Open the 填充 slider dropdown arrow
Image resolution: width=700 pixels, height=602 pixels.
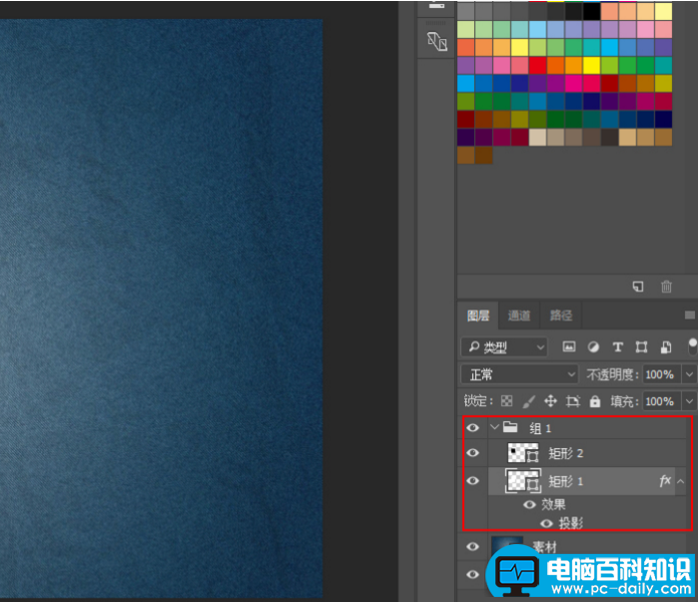[x=689, y=401]
